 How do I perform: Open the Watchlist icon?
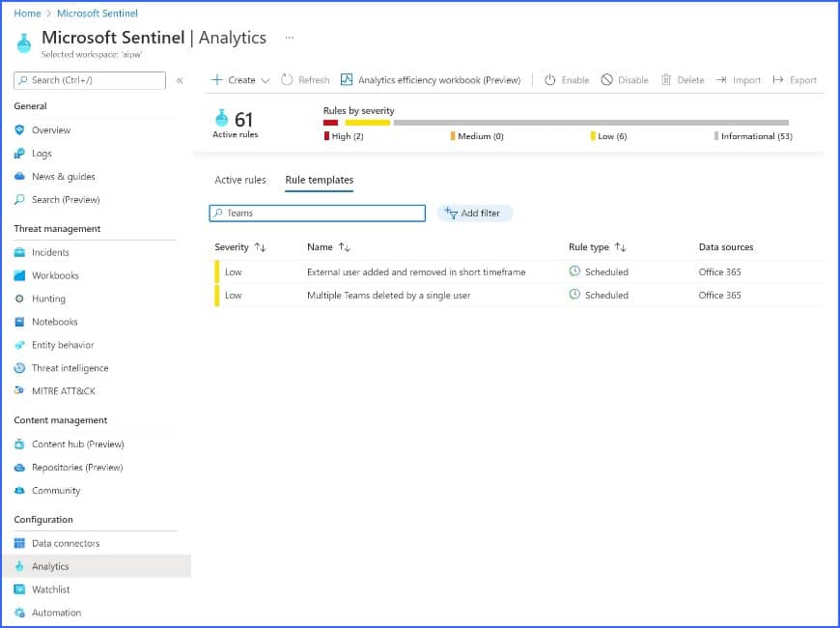pyautogui.click(x=20, y=589)
